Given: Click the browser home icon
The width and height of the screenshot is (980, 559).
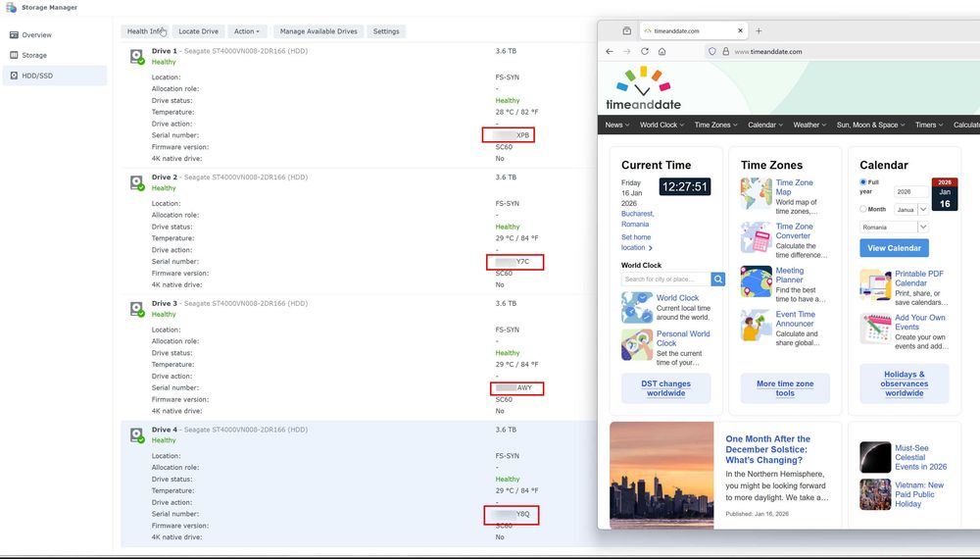Looking at the screenshot, I should click(661, 52).
